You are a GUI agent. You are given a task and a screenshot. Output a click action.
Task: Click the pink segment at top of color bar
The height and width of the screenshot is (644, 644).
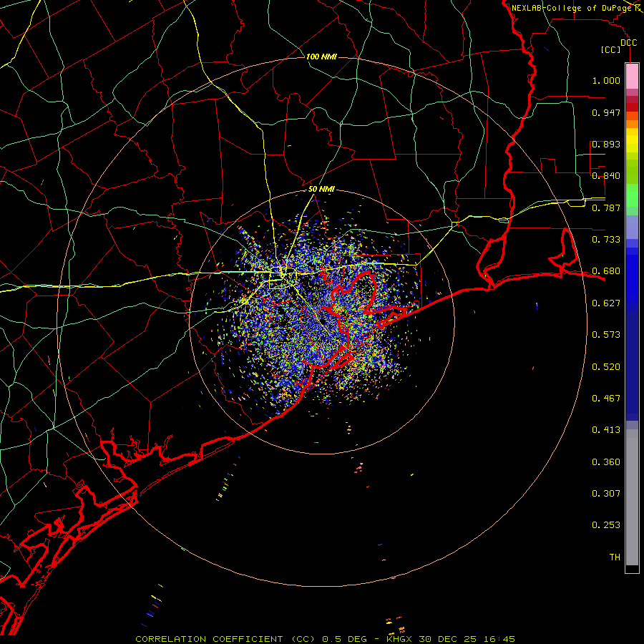click(x=632, y=77)
